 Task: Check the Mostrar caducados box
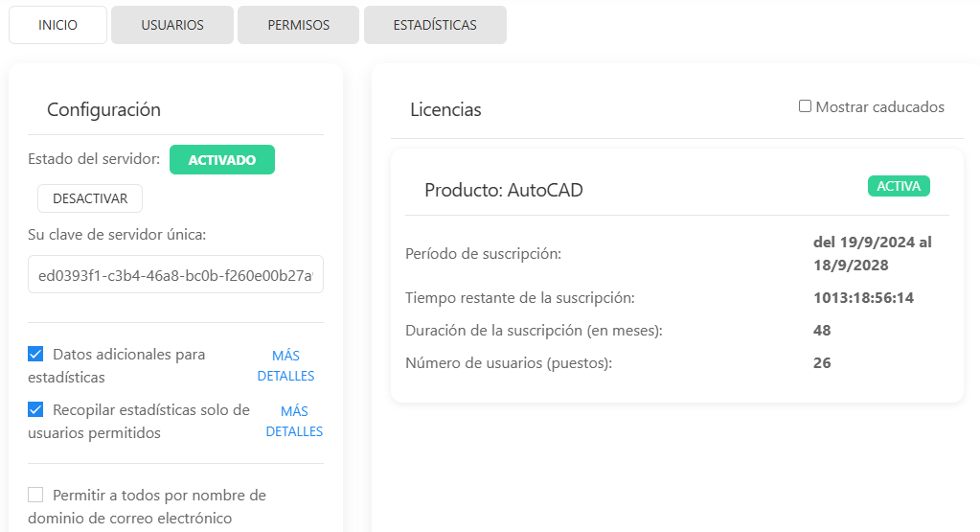click(x=806, y=106)
